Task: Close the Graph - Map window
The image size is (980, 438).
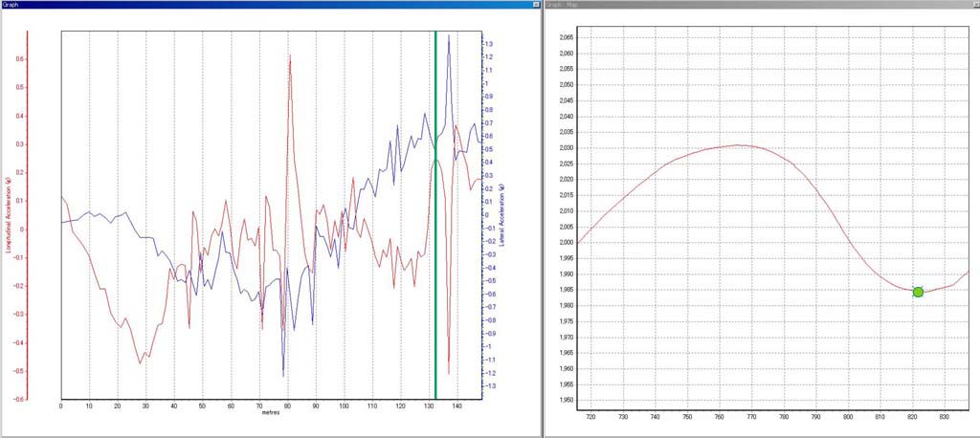Action: click(972, 5)
